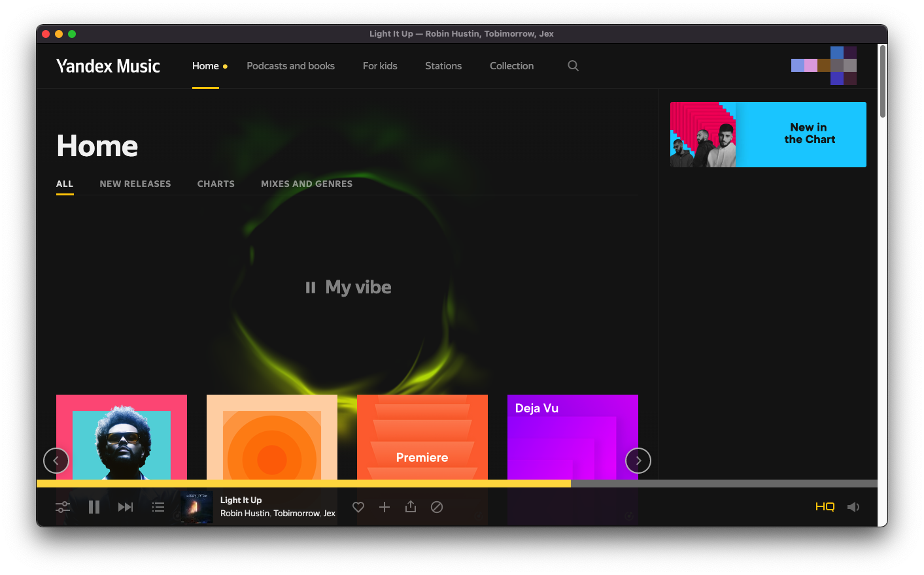Viewport: 924px width, 575px height.
Task: Toggle HQ high quality audio
Action: (x=825, y=507)
